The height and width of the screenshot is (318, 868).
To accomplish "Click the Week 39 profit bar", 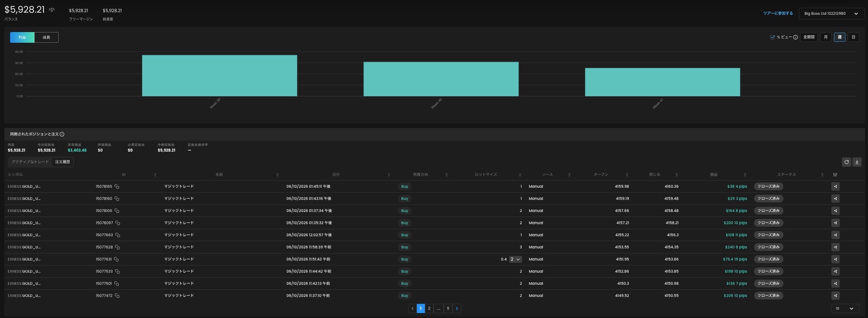I will (219, 76).
